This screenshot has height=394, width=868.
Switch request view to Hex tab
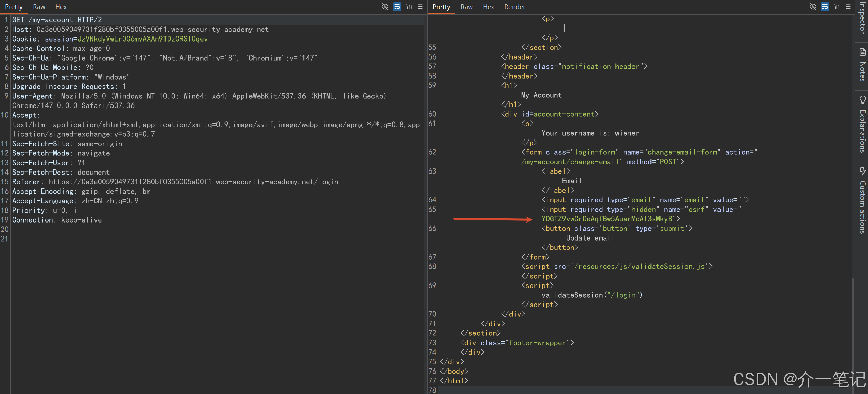coord(61,7)
